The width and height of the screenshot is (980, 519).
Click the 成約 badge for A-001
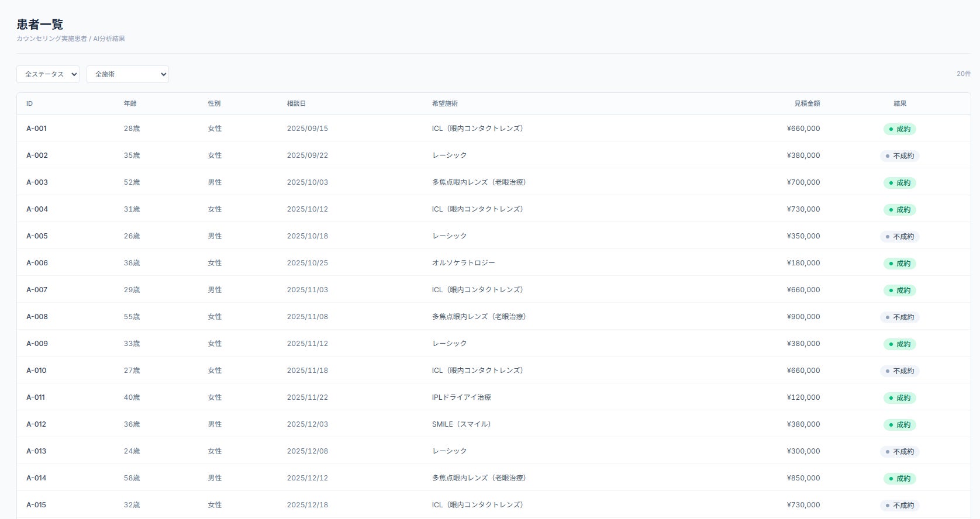tap(900, 129)
